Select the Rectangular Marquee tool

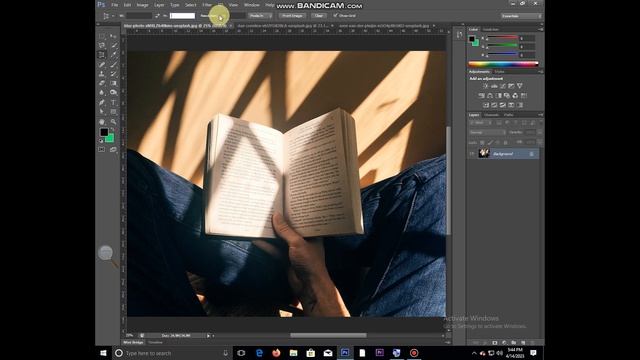pos(101,36)
